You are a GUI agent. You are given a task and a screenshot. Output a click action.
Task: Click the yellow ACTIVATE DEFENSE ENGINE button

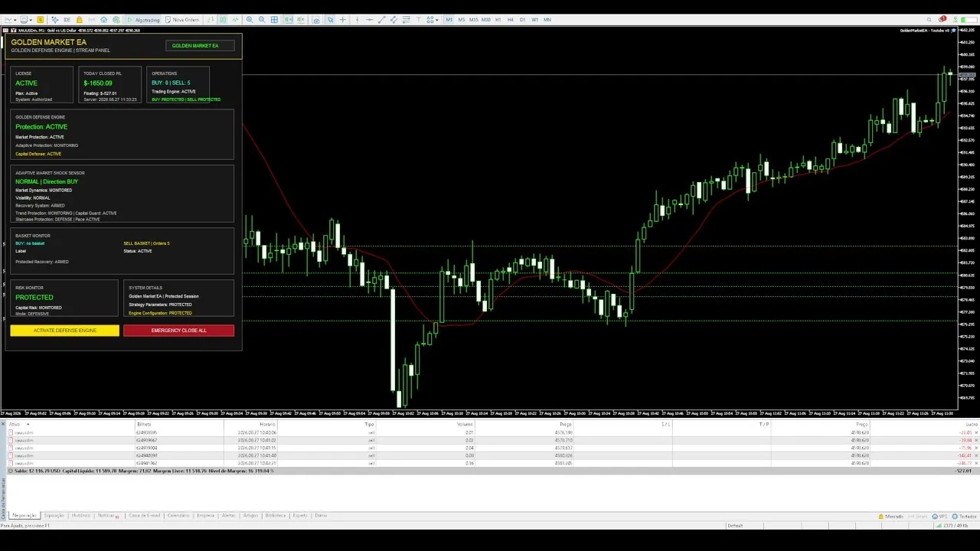[65, 331]
